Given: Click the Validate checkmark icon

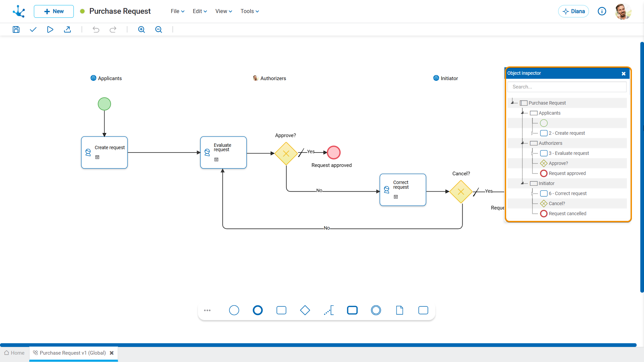Looking at the screenshot, I should [33, 29].
